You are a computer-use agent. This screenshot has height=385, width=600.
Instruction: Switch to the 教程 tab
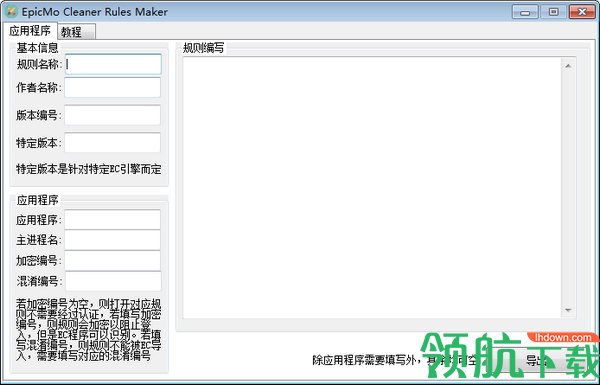[77, 31]
